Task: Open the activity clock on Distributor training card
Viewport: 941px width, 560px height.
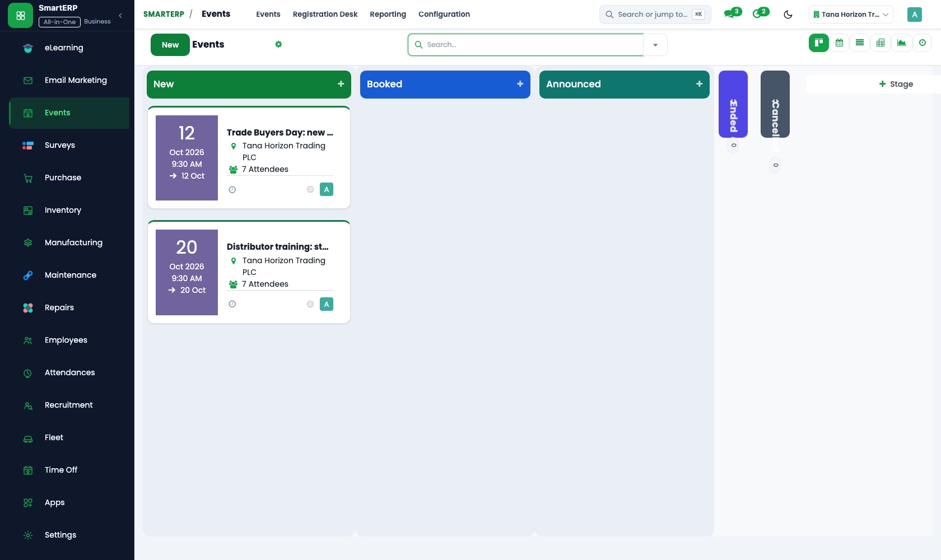Action: (232, 304)
